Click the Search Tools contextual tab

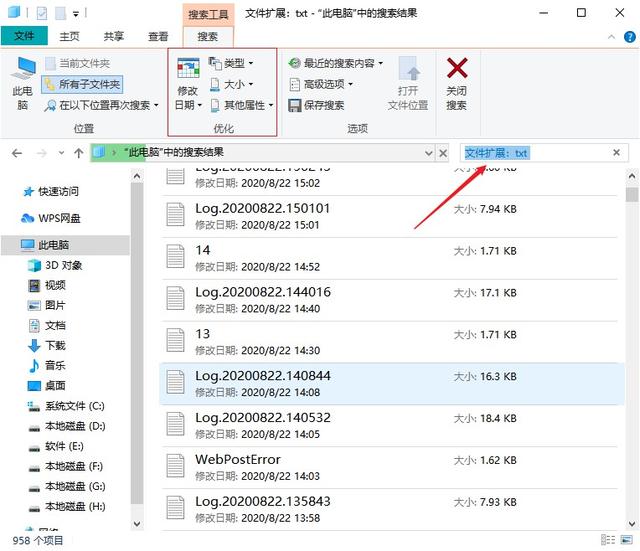click(x=208, y=15)
